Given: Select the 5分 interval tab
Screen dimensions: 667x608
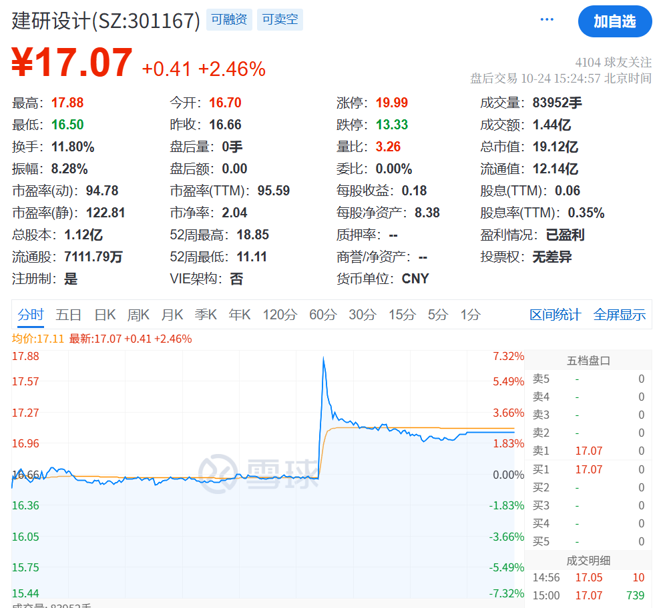Looking at the screenshot, I should click(x=437, y=314).
